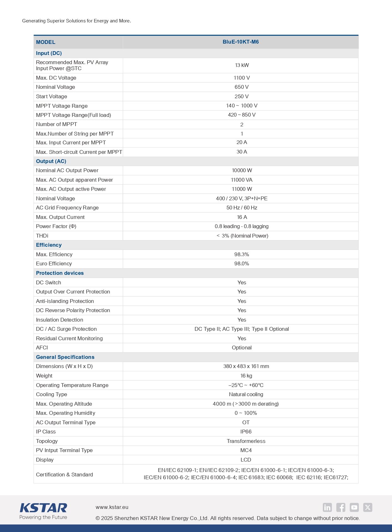Viewport: 392px width, 532px height.
Task: Select the Max. DC Voltage 1100 V value
Action: 242,78
